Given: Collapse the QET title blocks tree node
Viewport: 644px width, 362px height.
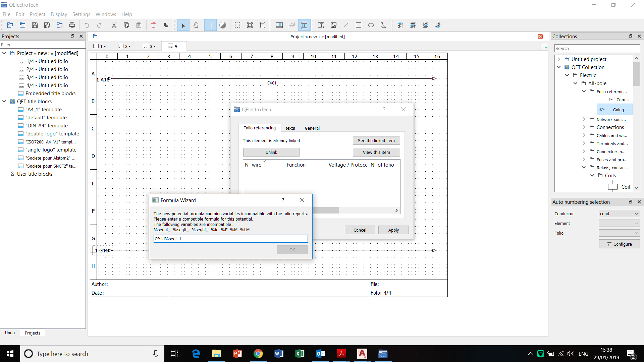Looking at the screenshot, I should [x=4, y=101].
